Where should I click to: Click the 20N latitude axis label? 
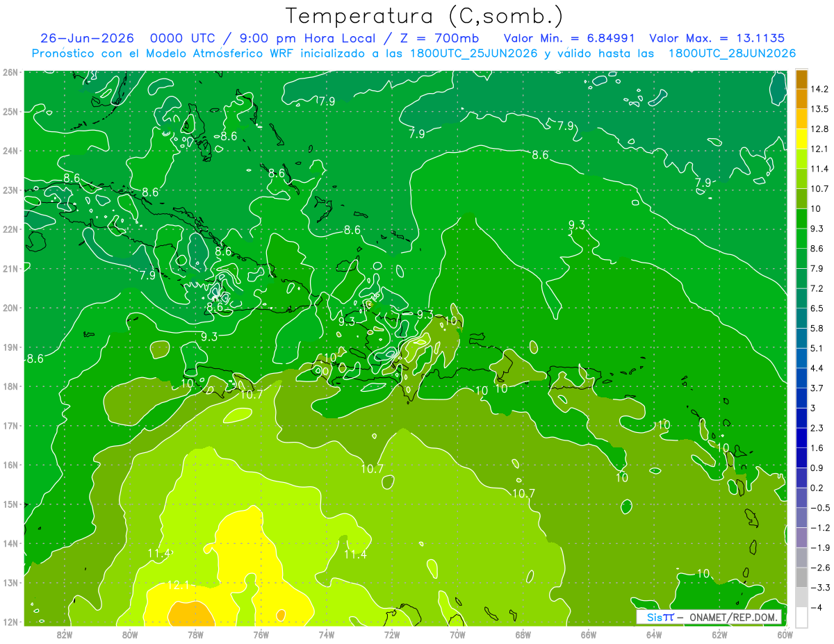pos(10,308)
